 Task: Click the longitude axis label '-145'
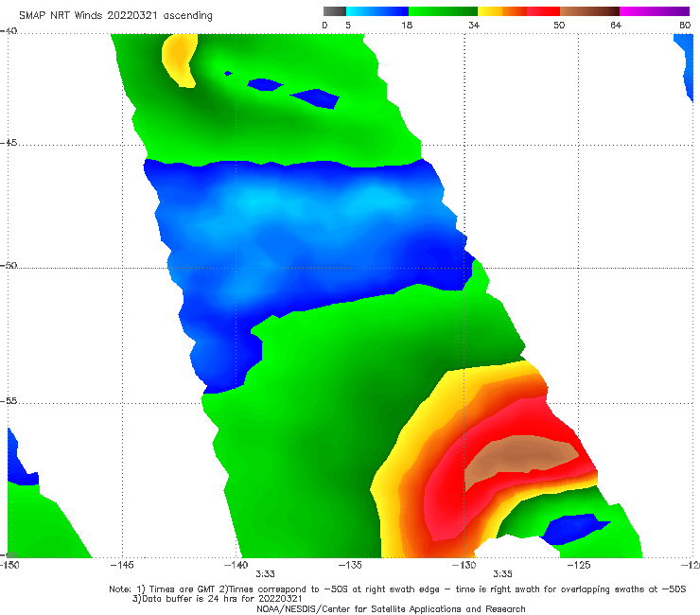[x=122, y=565]
